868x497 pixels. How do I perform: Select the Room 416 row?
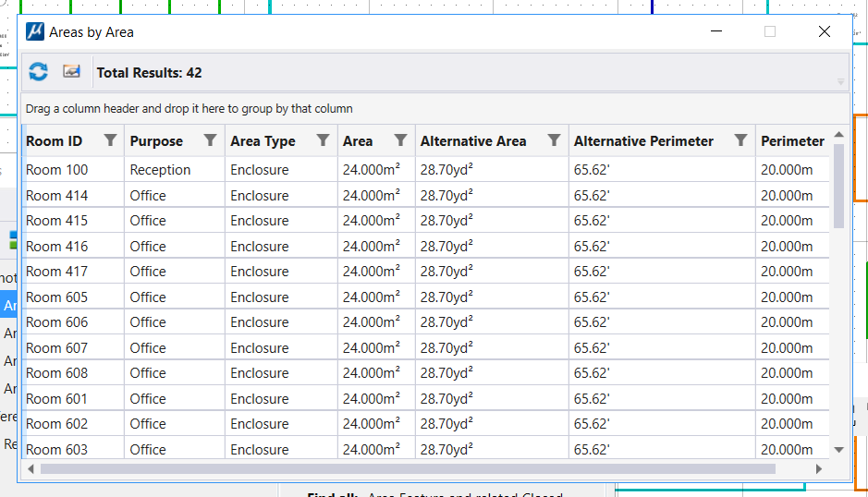pyautogui.click(x=426, y=247)
